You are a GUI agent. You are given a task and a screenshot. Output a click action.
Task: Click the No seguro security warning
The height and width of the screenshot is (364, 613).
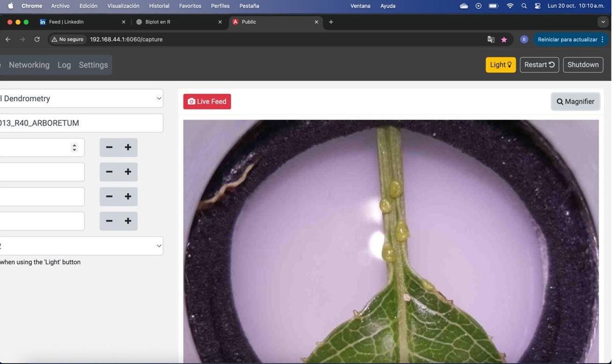[x=67, y=39]
